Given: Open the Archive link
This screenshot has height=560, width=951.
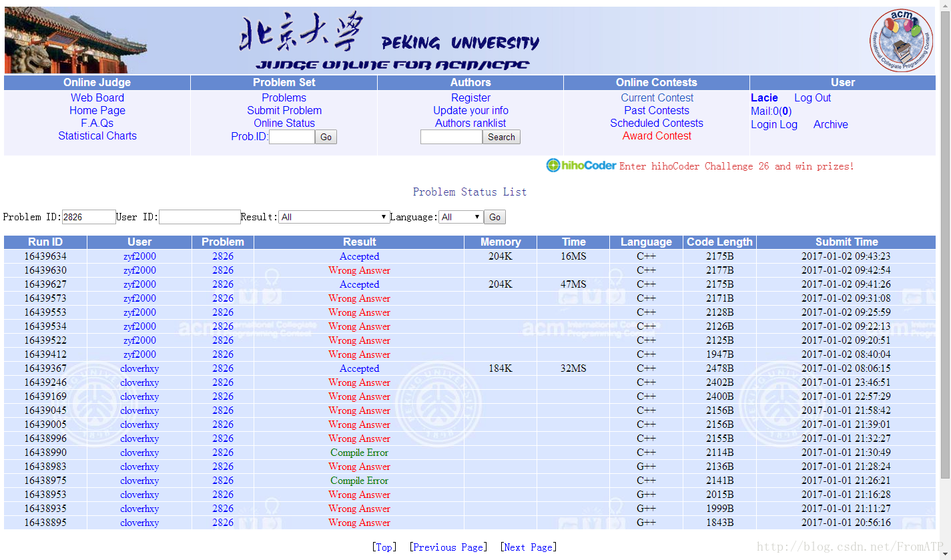Looking at the screenshot, I should pos(831,124).
